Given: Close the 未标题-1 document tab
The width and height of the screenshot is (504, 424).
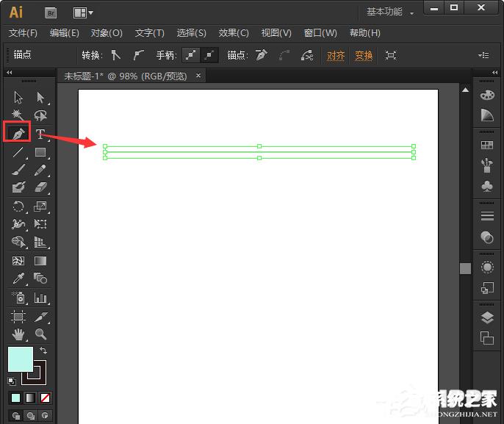Looking at the screenshot, I should point(198,76).
